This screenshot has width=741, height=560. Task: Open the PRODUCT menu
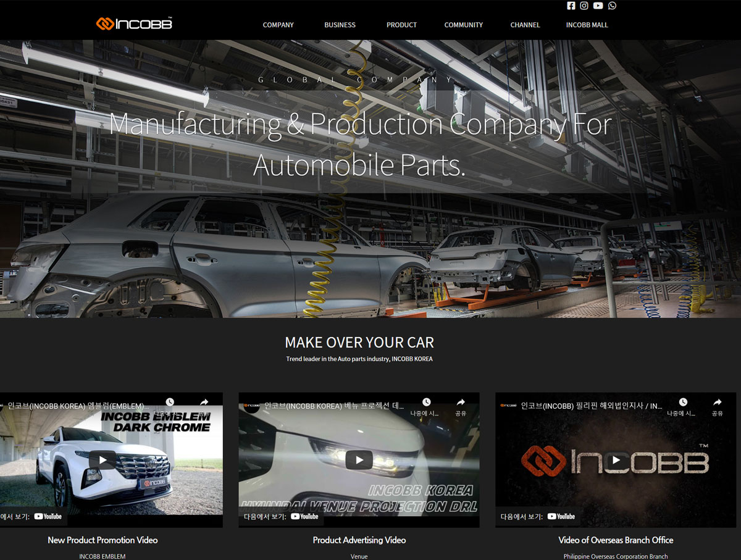coord(402,25)
